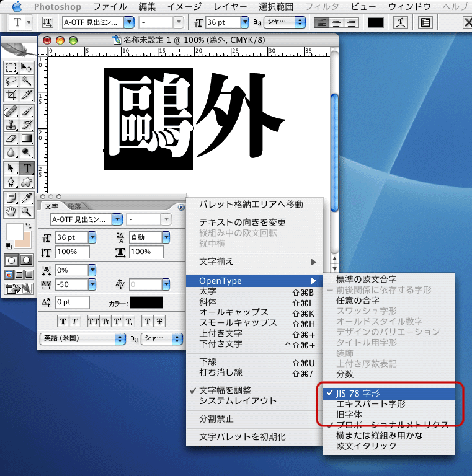The width and height of the screenshot is (472, 476).
Task: Open character palette flyout menu button
Action: [181, 207]
